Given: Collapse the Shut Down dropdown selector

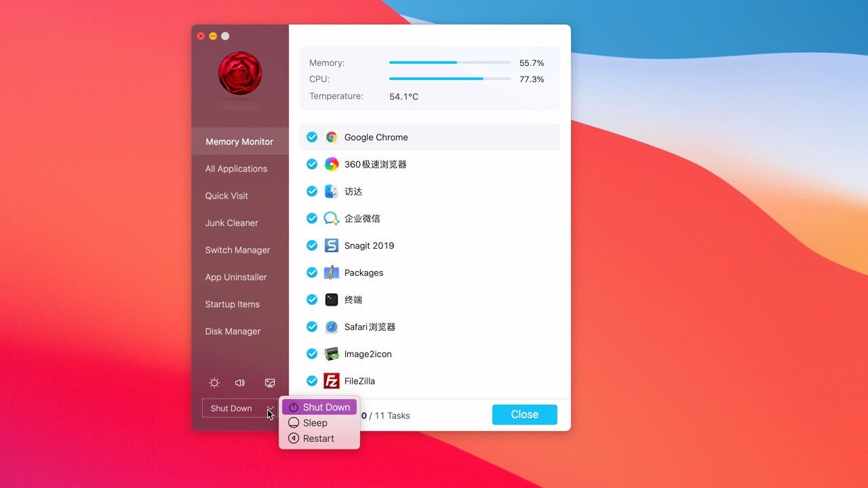Looking at the screenshot, I should click(x=240, y=408).
